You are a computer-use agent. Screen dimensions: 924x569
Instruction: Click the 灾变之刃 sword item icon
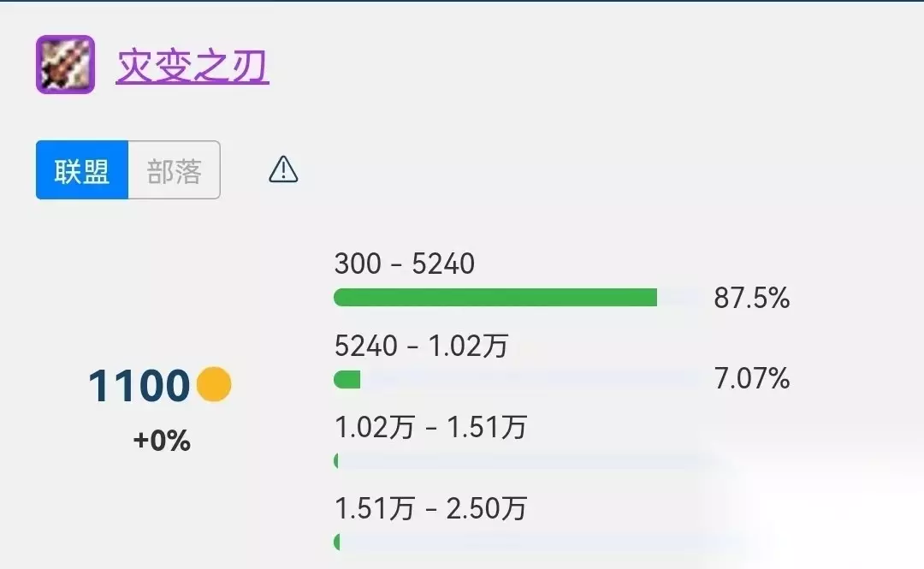click(65, 65)
